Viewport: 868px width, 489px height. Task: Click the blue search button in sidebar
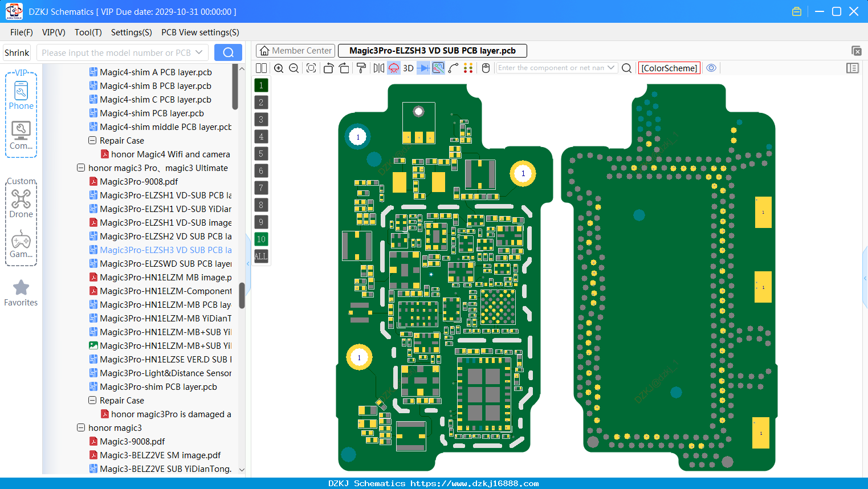[228, 52]
